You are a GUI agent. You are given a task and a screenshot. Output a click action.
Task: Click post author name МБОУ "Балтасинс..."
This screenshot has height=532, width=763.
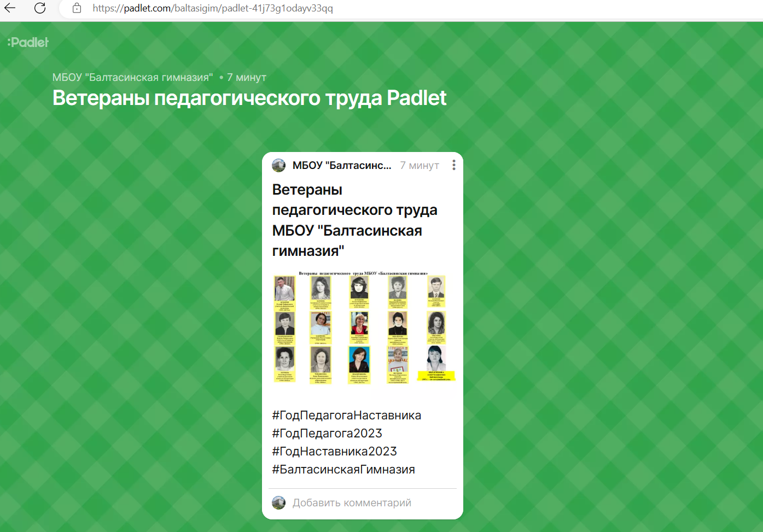coord(342,166)
